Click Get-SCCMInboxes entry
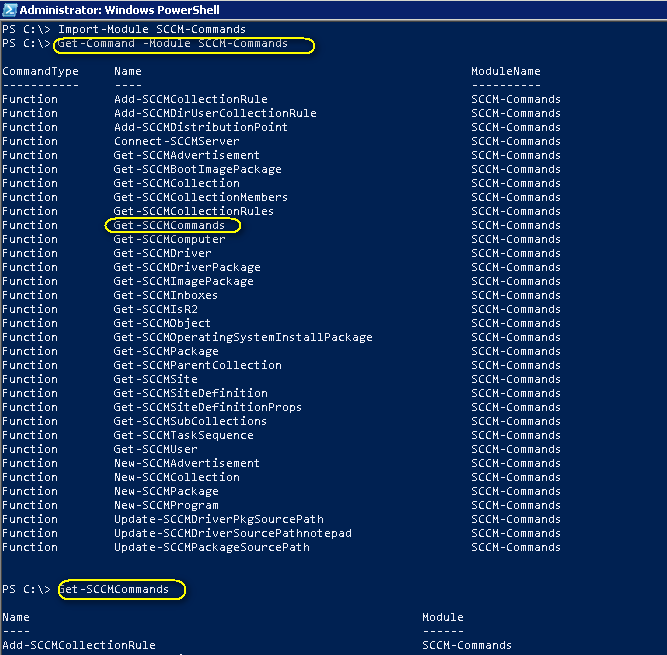Viewport: 667px width, 655px height. click(x=166, y=296)
